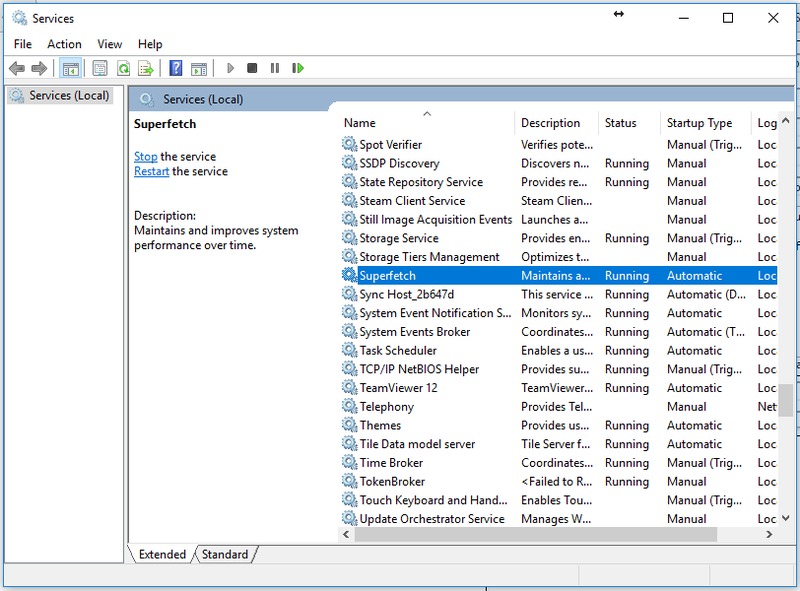Screen dimensions: 800x591
Task: Open Properties from the toolbar icon
Action: pyautogui.click(x=100, y=68)
